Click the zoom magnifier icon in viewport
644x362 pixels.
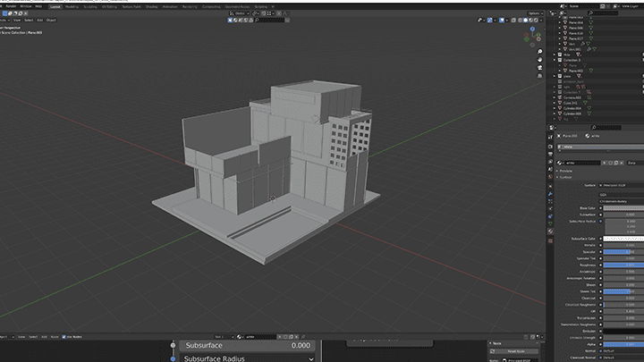541,53
